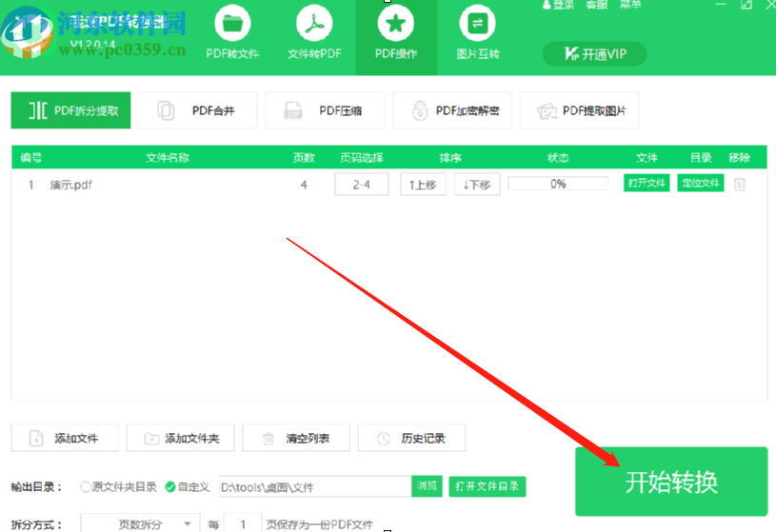This screenshot has height=532, width=776.
Task: Open the 图片互转 section icon
Action: click(478, 24)
